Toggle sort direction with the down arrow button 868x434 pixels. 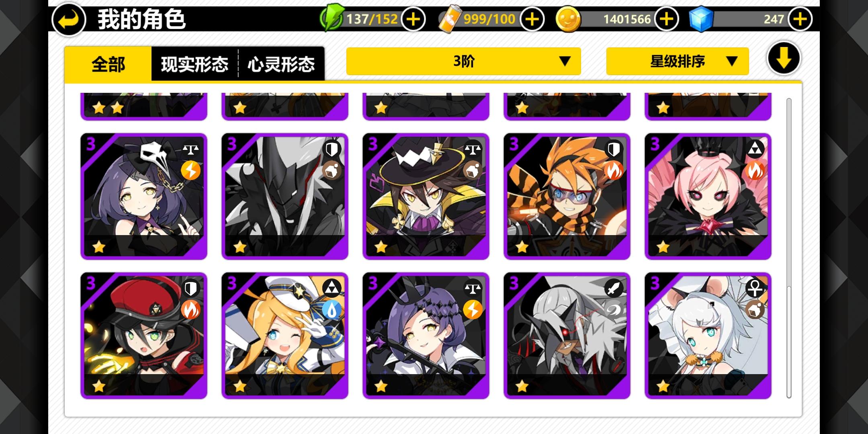[784, 58]
